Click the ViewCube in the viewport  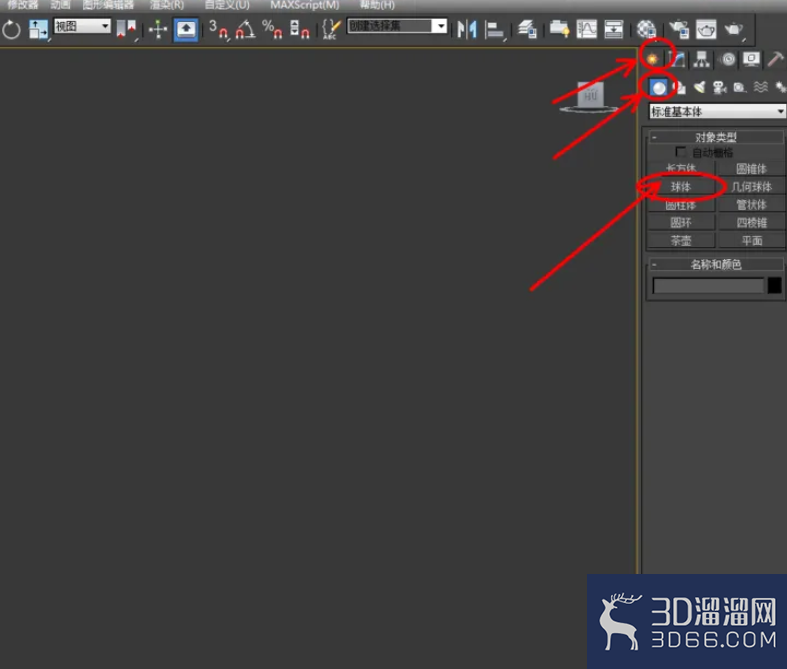[x=590, y=97]
